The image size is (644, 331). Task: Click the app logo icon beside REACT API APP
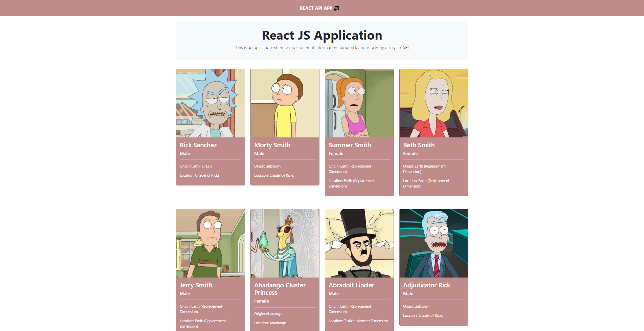(336, 8)
